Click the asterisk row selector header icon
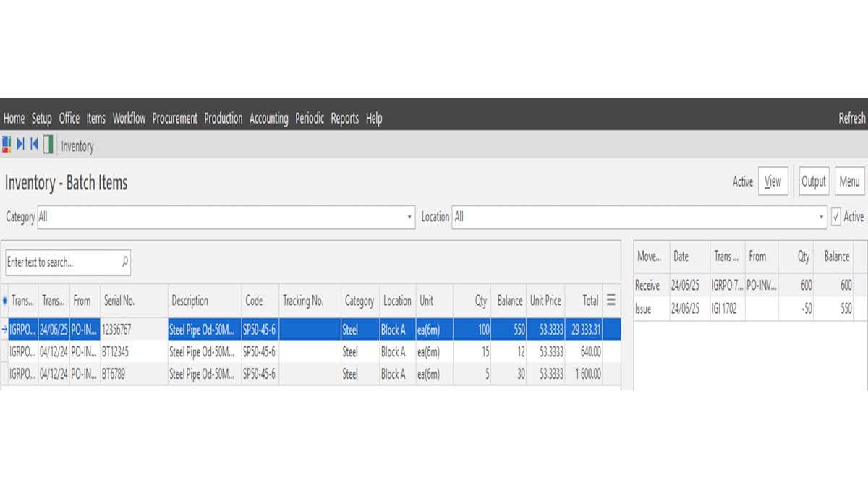This screenshot has width=868, height=488. [5, 301]
